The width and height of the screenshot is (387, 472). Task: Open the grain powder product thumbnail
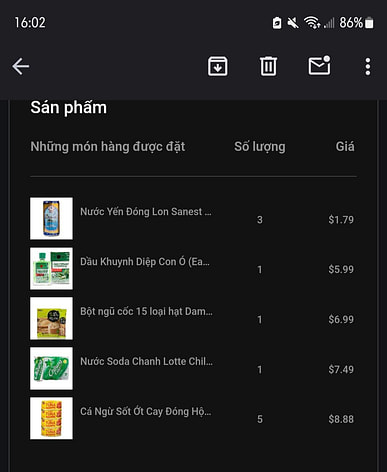pyautogui.click(x=51, y=318)
